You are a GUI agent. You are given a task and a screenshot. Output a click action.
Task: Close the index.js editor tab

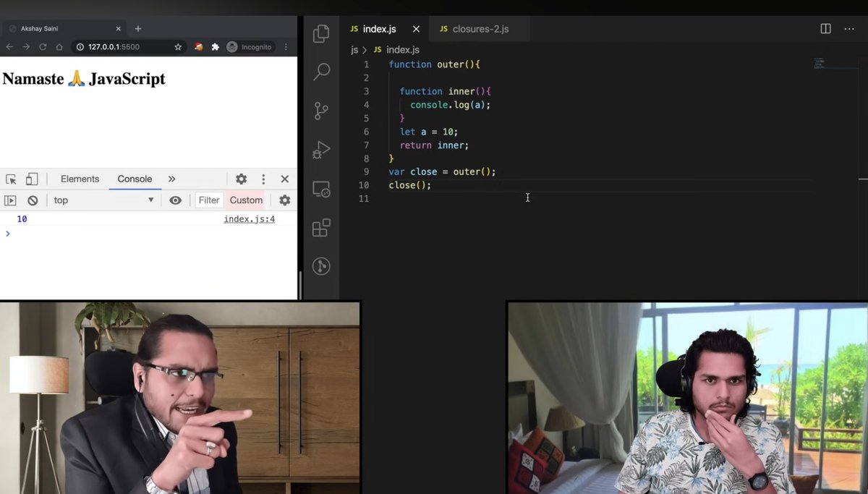tap(416, 29)
